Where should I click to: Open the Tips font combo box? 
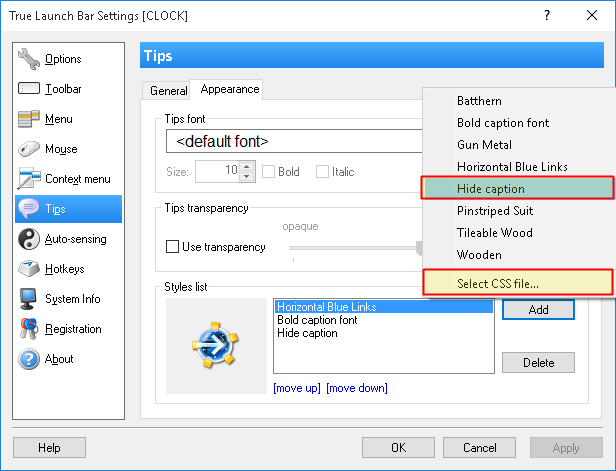click(295, 141)
